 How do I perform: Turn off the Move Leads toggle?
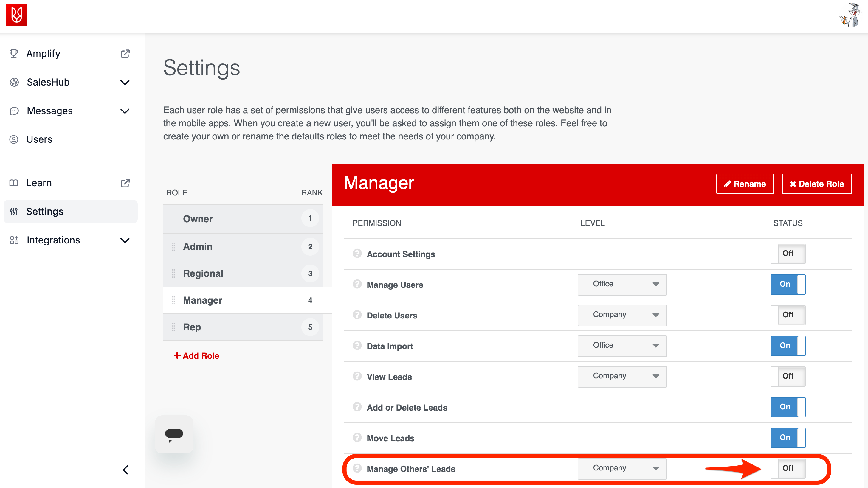[x=788, y=437]
